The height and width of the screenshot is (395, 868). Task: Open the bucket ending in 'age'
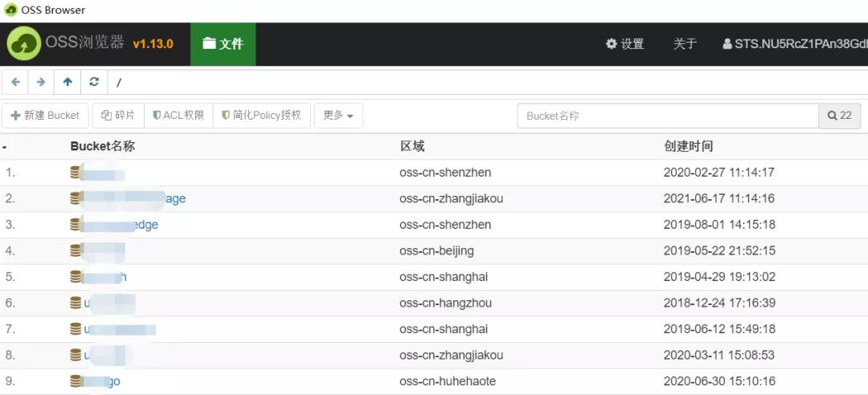pyautogui.click(x=128, y=198)
